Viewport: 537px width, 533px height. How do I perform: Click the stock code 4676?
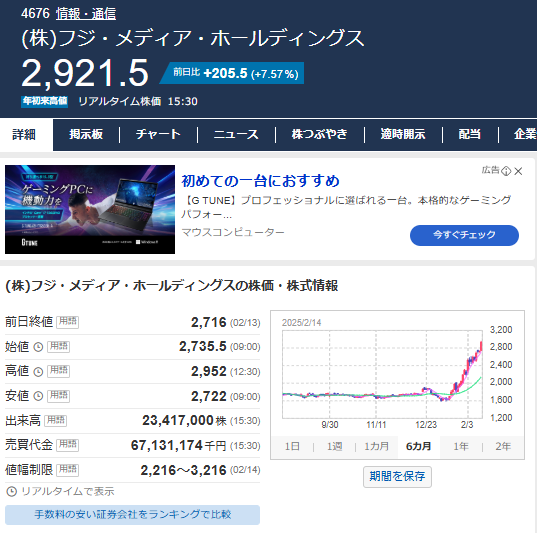pyautogui.click(x=35, y=14)
